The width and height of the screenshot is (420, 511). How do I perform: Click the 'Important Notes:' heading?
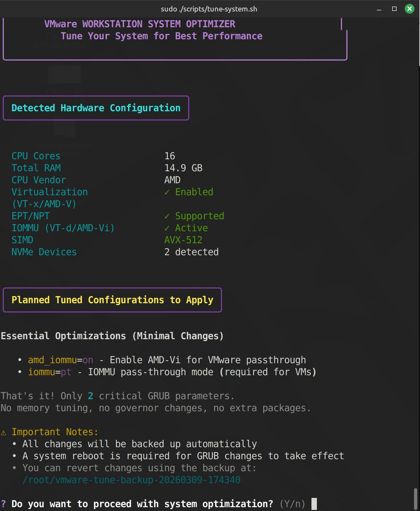[x=55, y=432]
